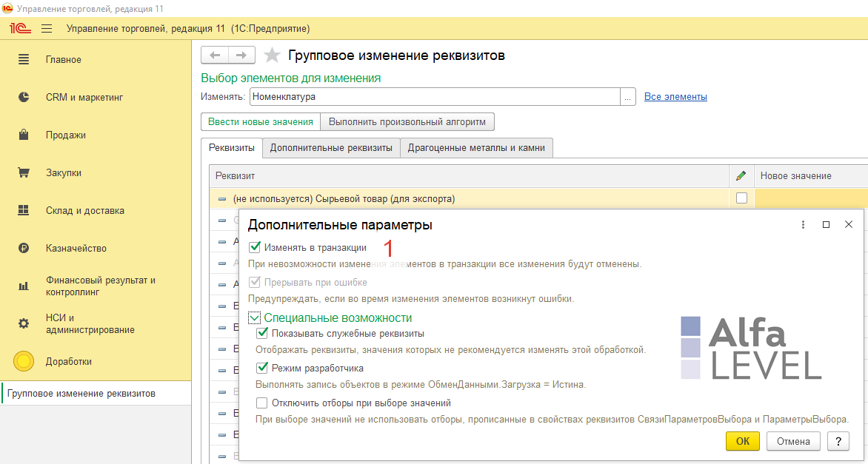
Task: Open Склад и доставка grid icon
Action: coord(23,210)
